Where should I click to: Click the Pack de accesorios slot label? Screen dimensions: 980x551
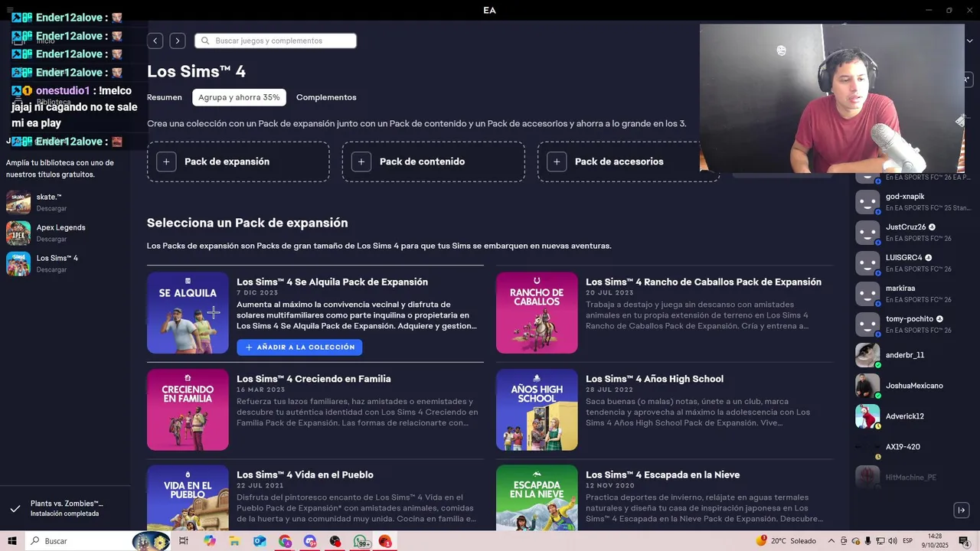(619, 161)
